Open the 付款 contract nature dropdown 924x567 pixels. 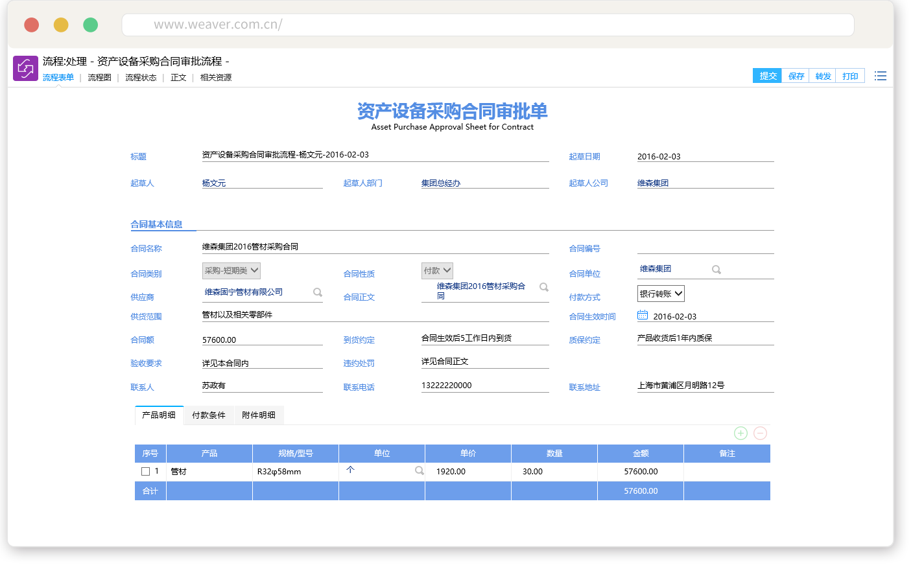(x=437, y=271)
